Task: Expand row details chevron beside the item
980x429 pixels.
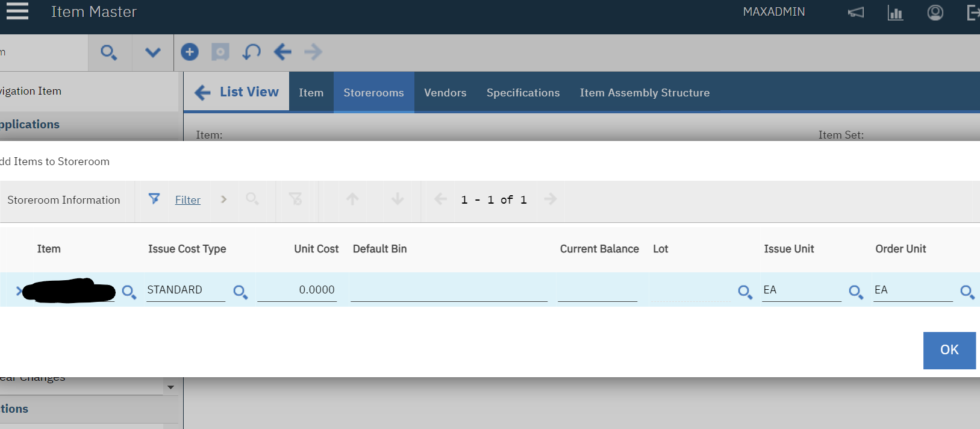Action: pos(19,292)
